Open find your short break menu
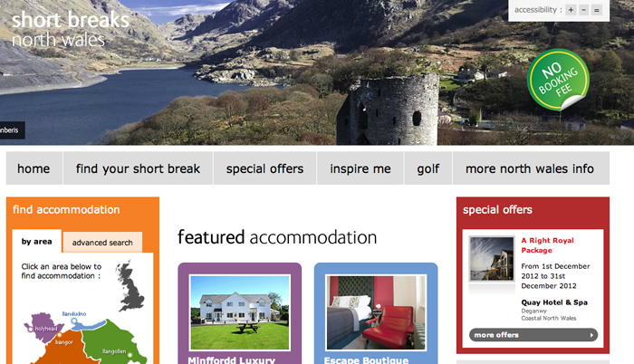634x364 pixels. click(138, 168)
